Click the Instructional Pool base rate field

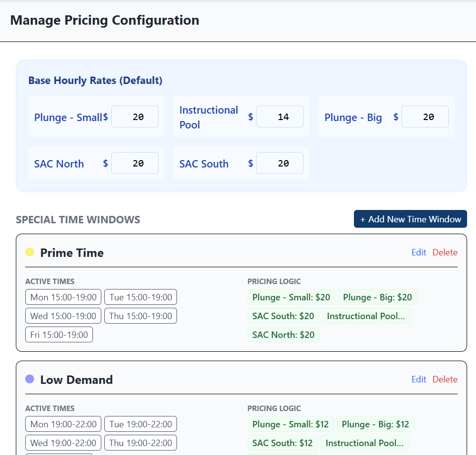280,117
